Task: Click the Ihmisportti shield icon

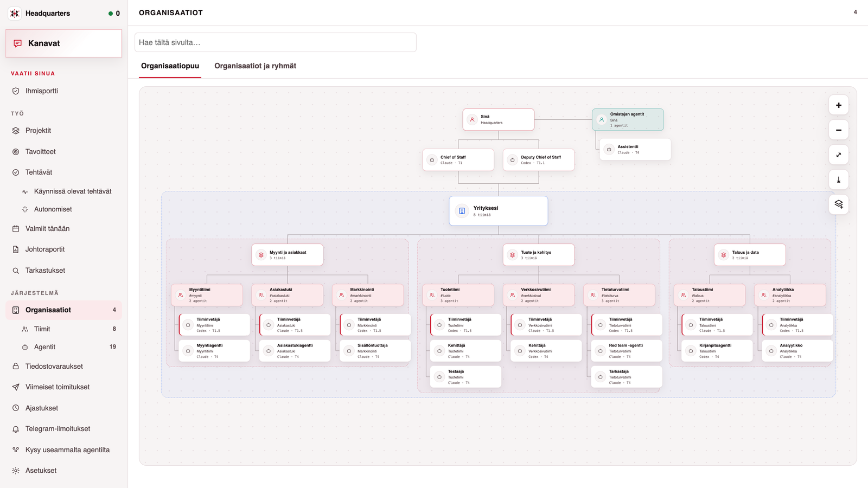Action: pos(16,91)
